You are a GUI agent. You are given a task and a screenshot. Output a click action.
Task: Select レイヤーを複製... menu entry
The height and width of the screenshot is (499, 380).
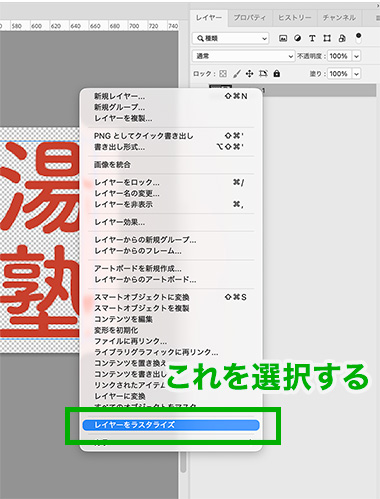pos(170,118)
